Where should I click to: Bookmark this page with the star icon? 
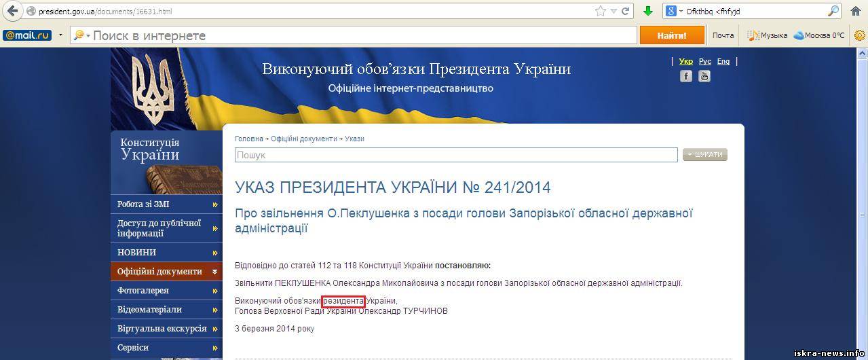coord(600,12)
